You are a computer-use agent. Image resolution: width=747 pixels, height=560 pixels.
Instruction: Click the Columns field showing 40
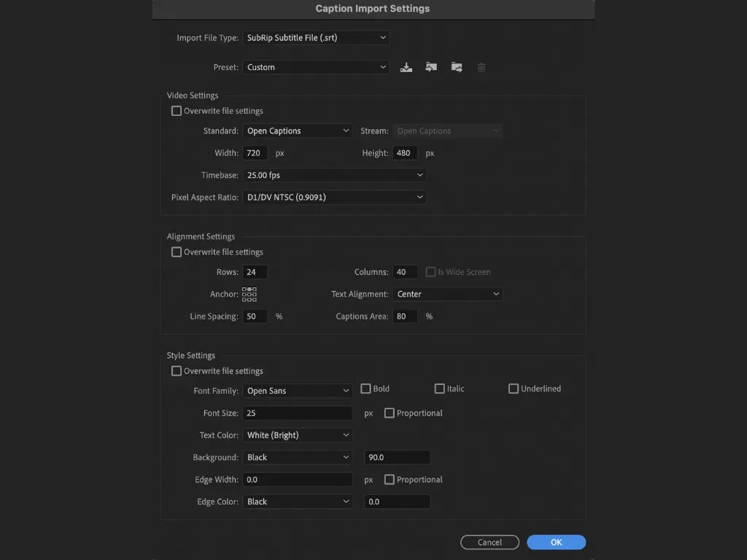[405, 272]
